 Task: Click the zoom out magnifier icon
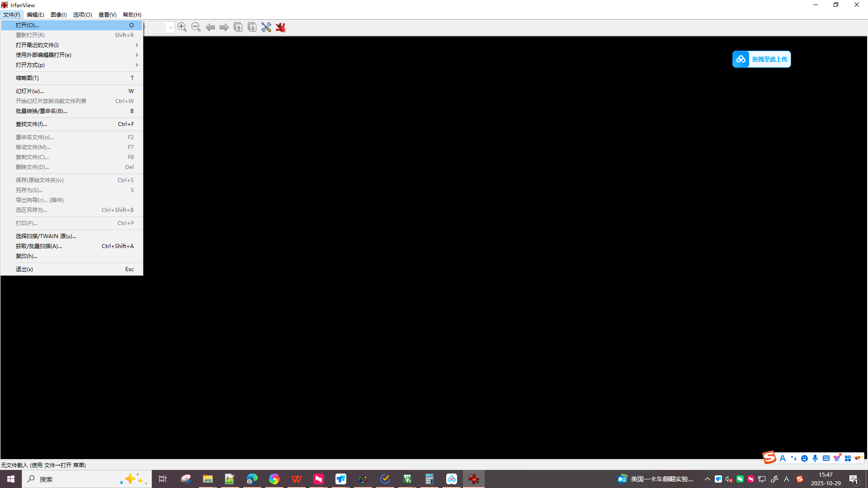coord(196,27)
